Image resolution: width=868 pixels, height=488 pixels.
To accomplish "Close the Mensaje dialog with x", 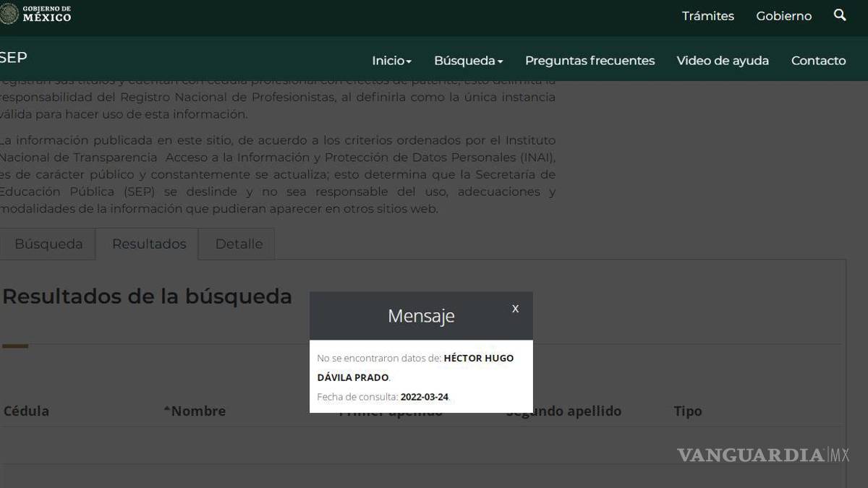I will (515, 309).
